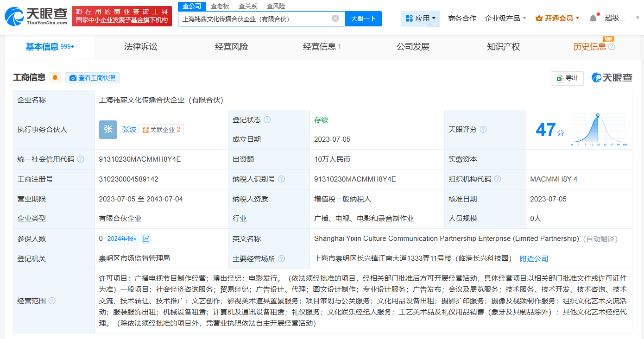Click 增值税一般纳税人 value
This screenshot has height=339, width=644.
click(x=342, y=199)
